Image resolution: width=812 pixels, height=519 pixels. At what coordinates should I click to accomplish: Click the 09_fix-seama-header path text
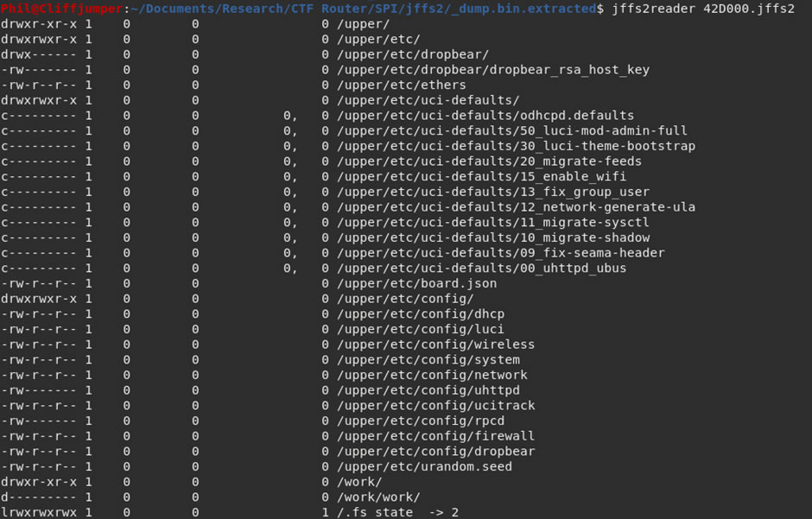(x=501, y=253)
